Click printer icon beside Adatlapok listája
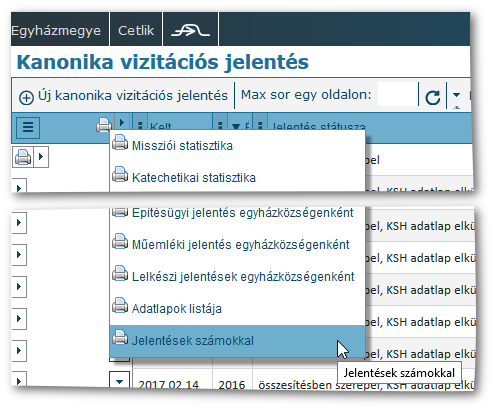 [120, 305]
